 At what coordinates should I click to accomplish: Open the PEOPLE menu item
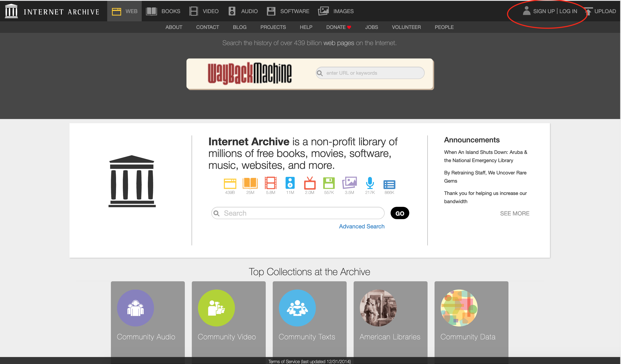[x=444, y=27]
